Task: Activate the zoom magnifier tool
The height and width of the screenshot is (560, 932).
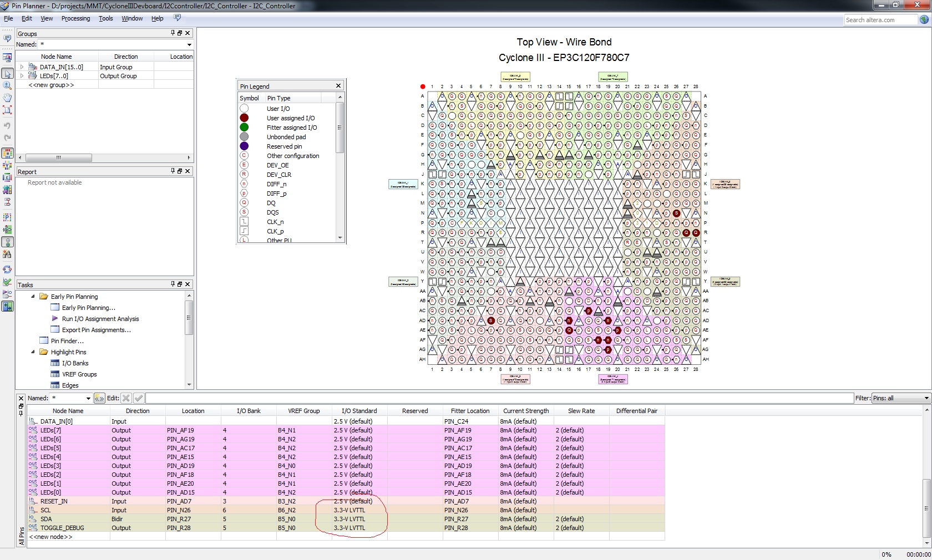Action: point(7,85)
